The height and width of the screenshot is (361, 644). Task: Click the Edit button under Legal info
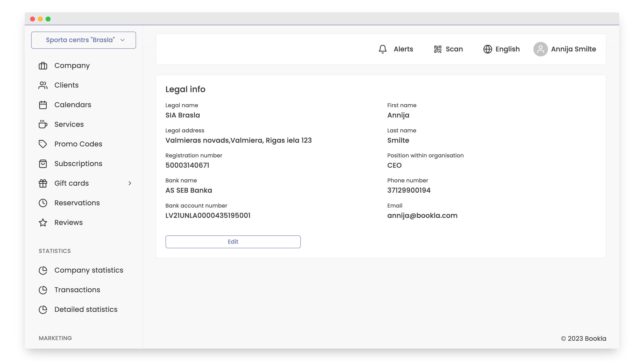tap(233, 242)
